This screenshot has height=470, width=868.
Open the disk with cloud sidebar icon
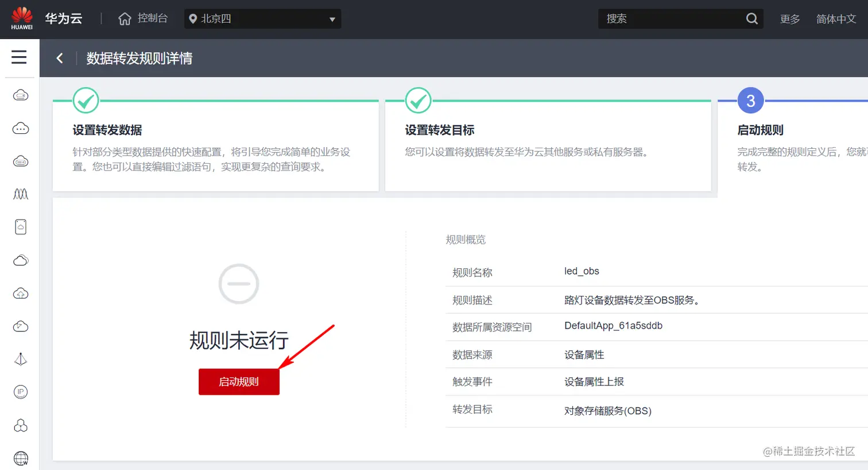coord(21,227)
